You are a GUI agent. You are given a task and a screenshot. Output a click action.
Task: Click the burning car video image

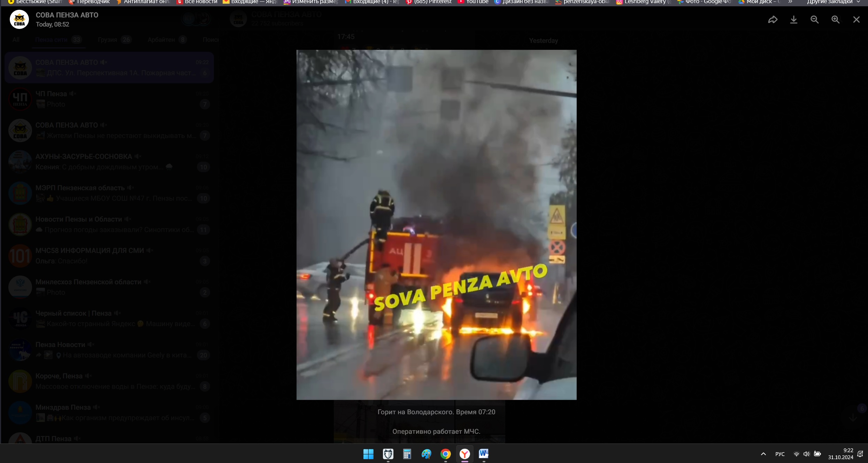tap(436, 225)
